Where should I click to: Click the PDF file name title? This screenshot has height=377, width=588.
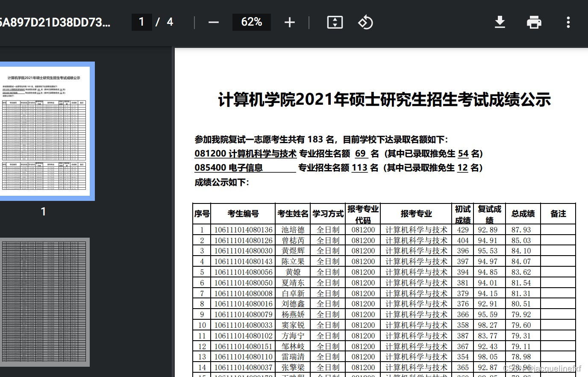coord(56,22)
